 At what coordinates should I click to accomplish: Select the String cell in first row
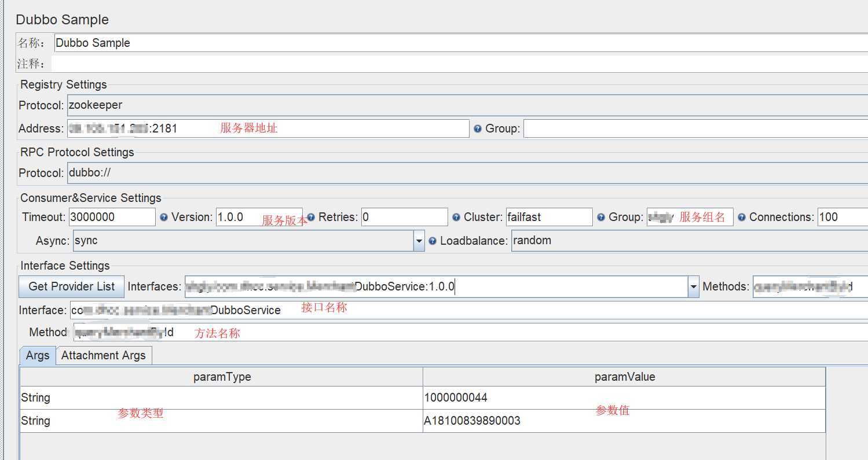pos(222,398)
